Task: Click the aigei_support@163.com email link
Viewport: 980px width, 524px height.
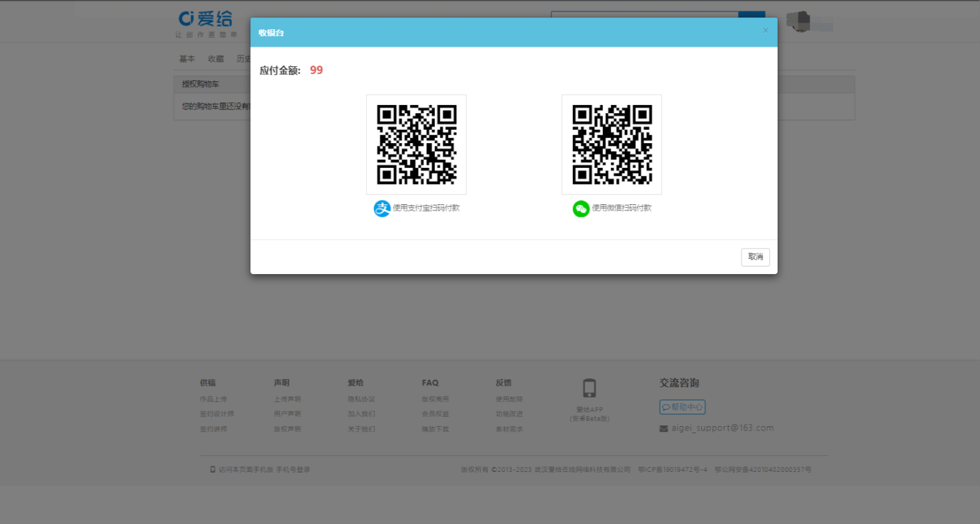Action: pyautogui.click(x=722, y=428)
